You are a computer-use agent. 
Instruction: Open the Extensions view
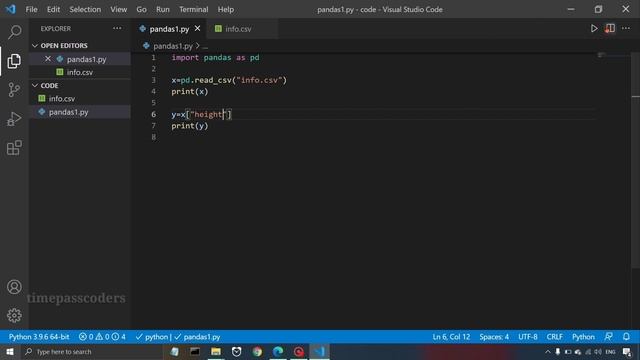(14, 148)
